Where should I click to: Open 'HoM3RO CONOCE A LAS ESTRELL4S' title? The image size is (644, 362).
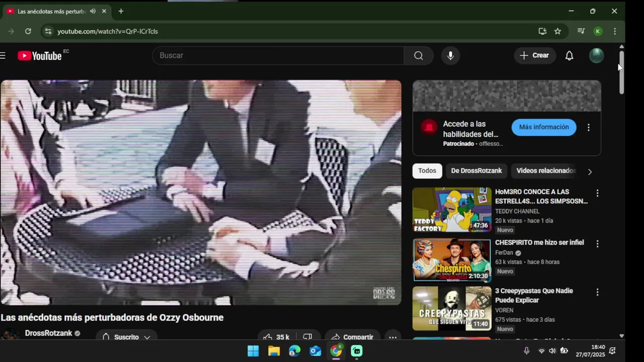pos(541,197)
